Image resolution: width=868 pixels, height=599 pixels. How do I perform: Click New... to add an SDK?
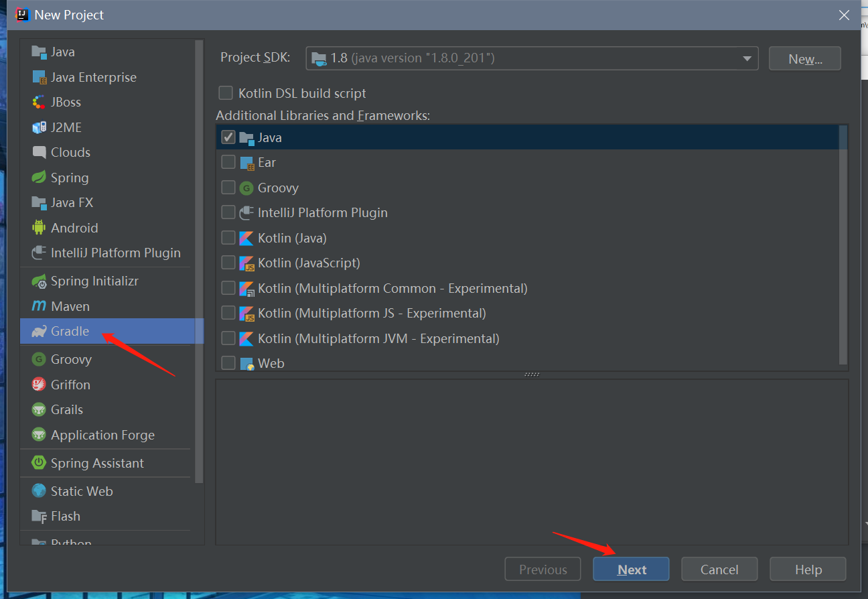click(805, 58)
